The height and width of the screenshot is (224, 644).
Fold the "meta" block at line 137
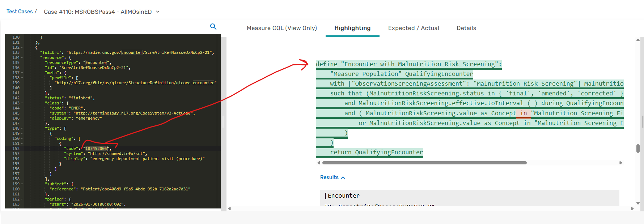click(22, 73)
